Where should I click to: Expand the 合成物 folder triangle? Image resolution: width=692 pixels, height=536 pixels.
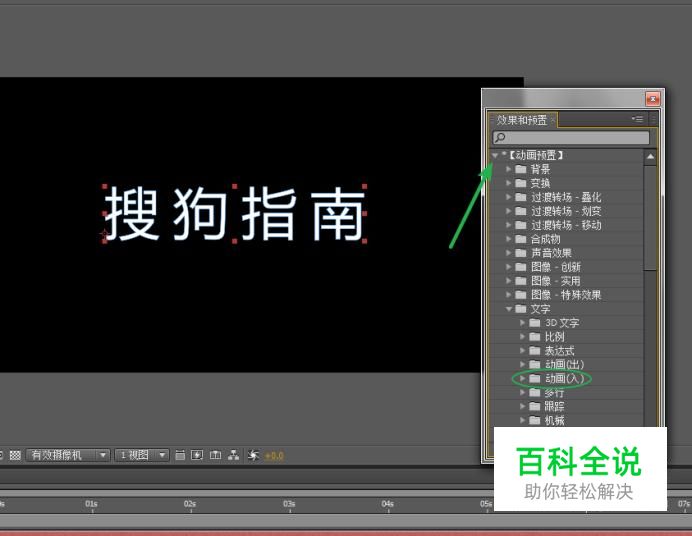tap(508, 239)
